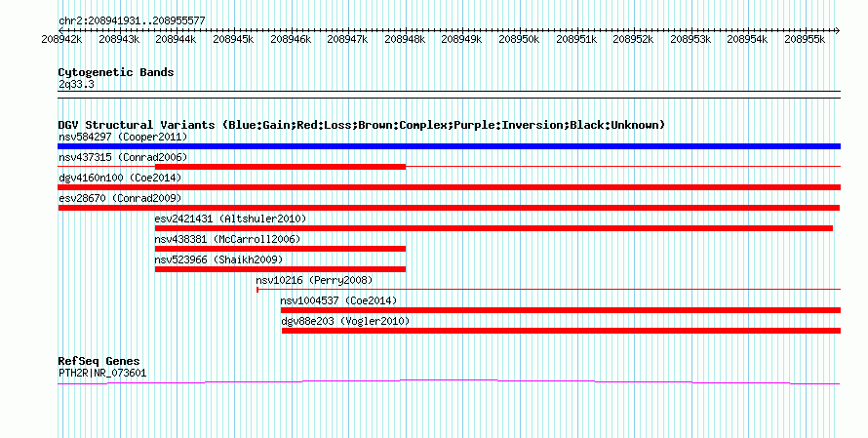Open the nsv1004537 (Coe2014) label
The width and height of the screenshot is (868, 438).
pyautogui.click(x=338, y=301)
